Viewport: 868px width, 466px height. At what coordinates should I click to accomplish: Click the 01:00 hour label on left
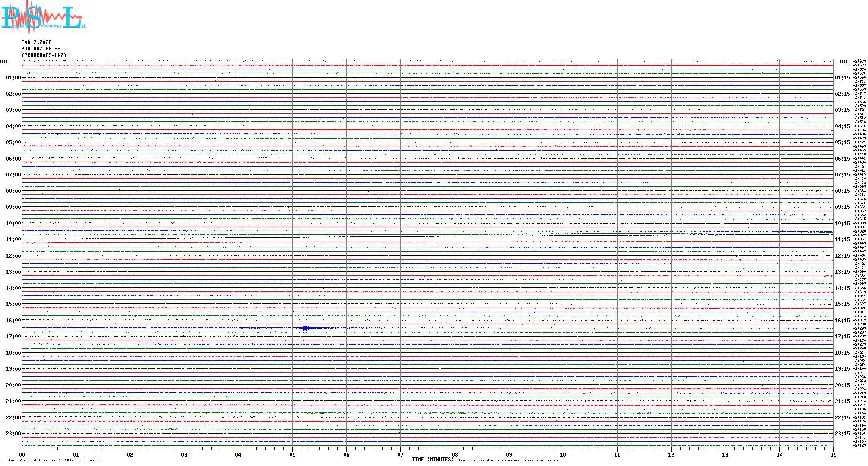click(x=13, y=78)
